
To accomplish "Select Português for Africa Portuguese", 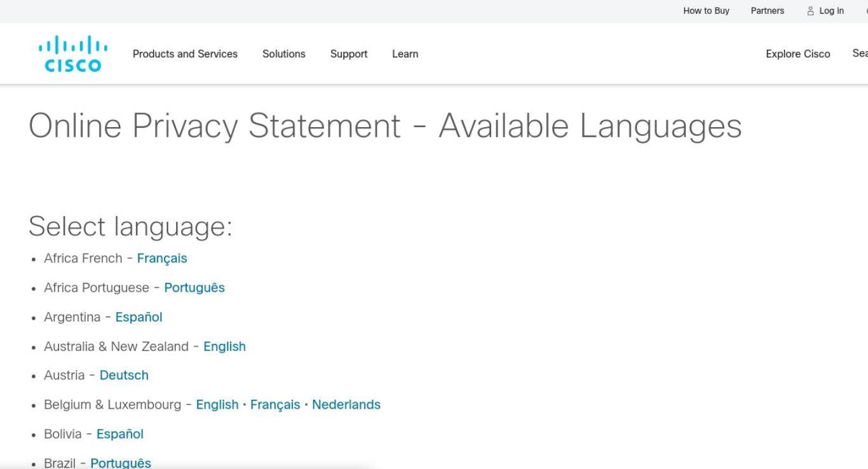I will (194, 288).
